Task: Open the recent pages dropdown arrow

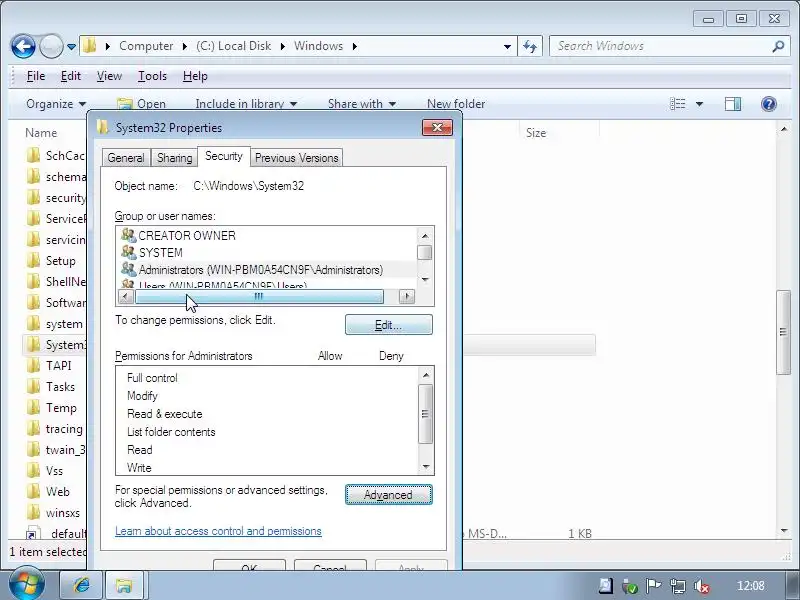Action: click(71, 47)
